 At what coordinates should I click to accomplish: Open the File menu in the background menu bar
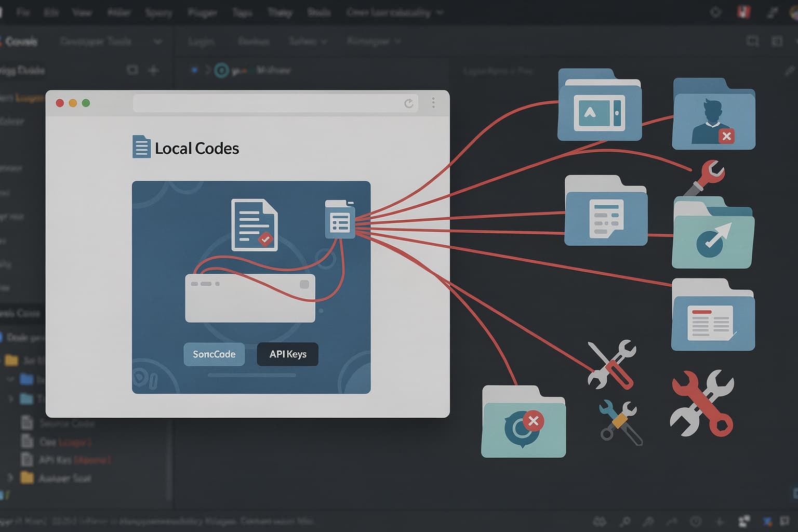(23, 12)
